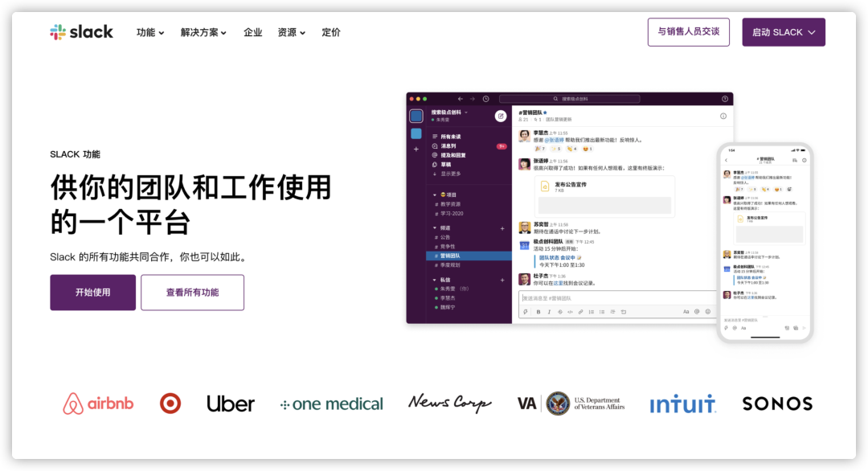Insert a link using the composer link icon
The width and height of the screenshot is (868, 471).
coord(579,311)
